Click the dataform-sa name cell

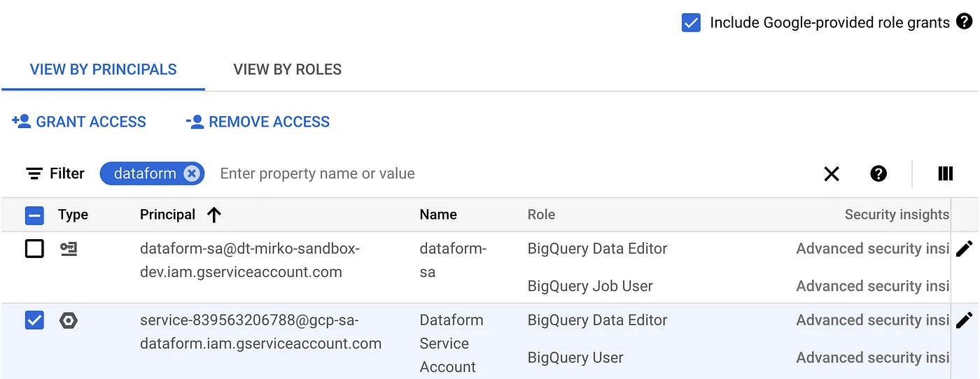[x=453, y=260]
